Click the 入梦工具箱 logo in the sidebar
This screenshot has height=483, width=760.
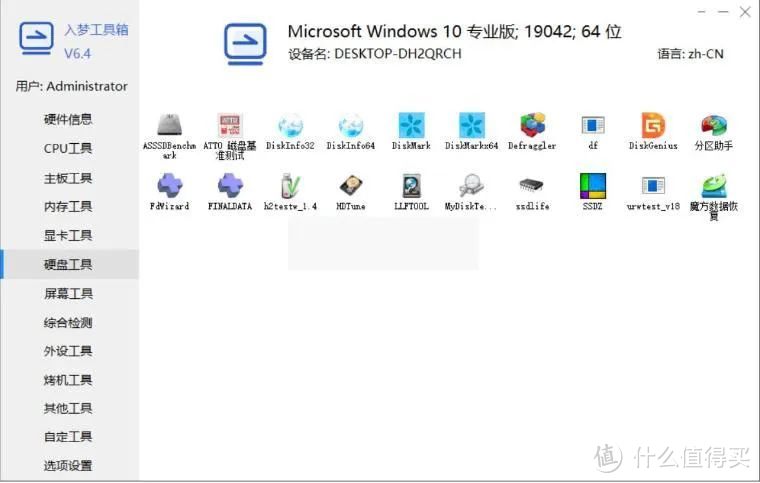tap(36, 38)
